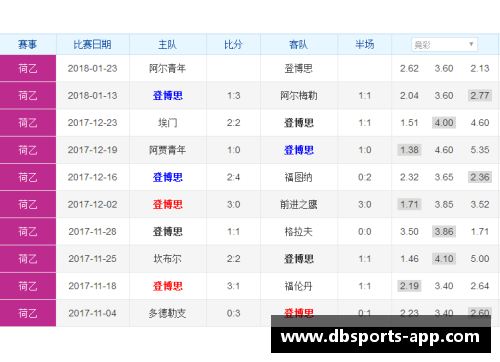Select highlighted odds 2.19
This screenshot has height=362, width=500.
point(409,286)
